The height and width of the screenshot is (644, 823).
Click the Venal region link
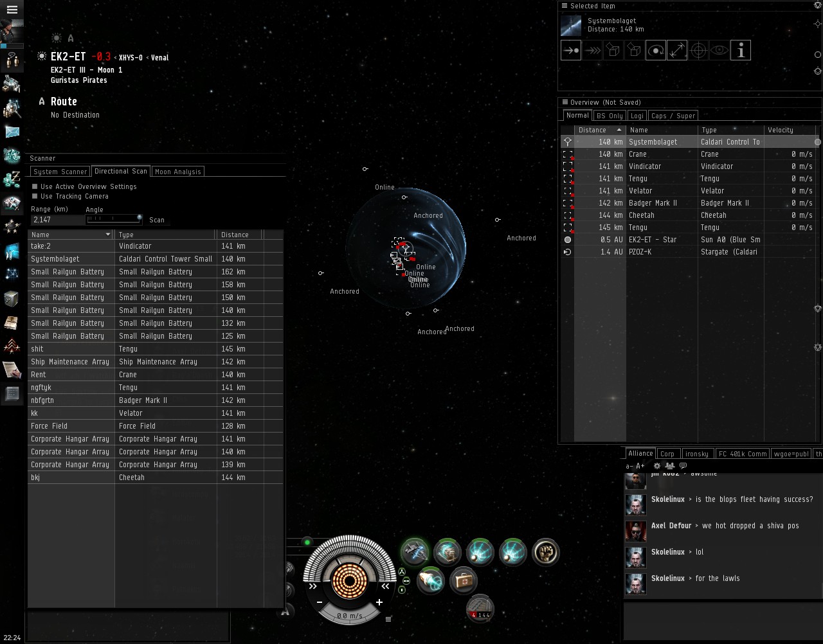click(159, 58)
